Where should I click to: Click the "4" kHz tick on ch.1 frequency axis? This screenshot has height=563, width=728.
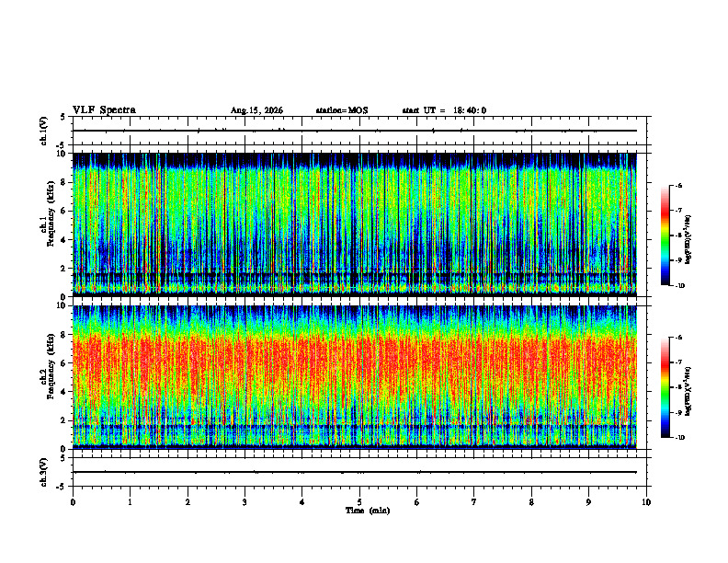pos(64,240)
